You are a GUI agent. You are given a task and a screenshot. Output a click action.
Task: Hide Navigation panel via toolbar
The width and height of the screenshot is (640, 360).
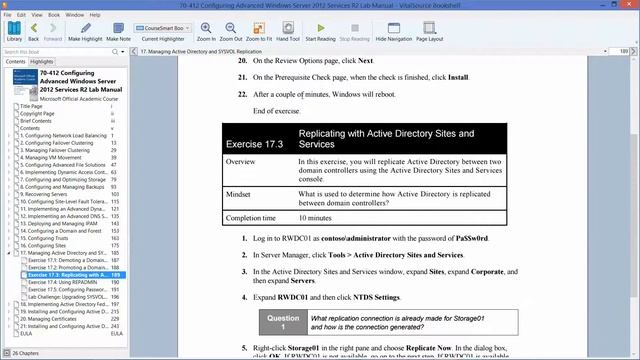(393, 31)
